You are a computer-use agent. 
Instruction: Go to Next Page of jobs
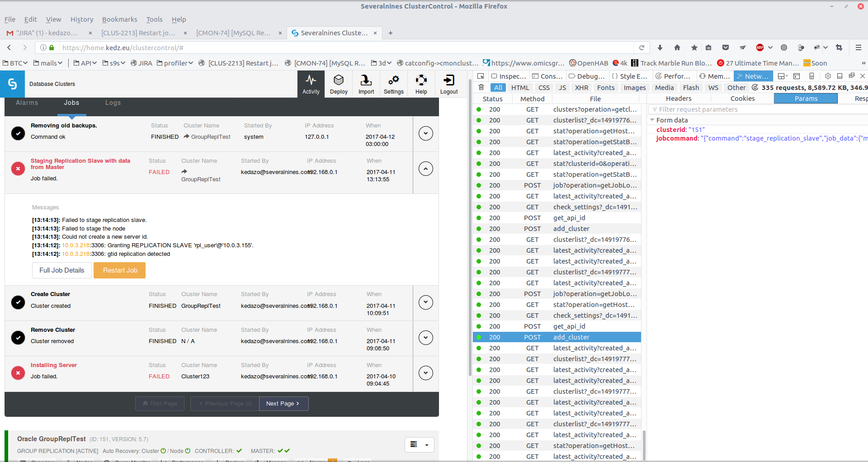tap(283, 404)
